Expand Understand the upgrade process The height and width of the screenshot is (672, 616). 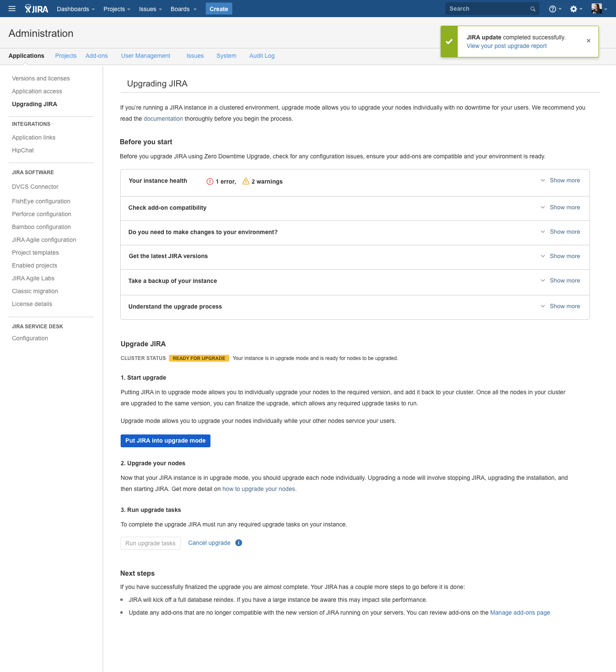point(560,306)
